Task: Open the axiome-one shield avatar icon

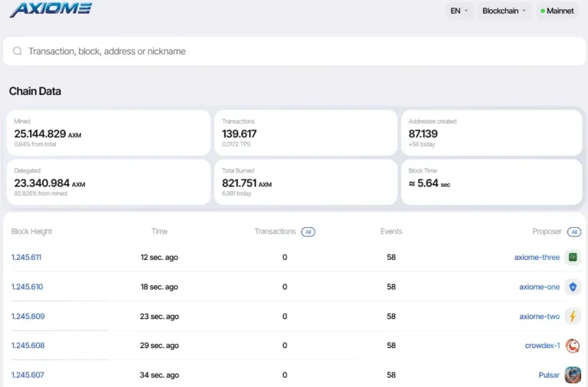Action: [x=573, y=287]
